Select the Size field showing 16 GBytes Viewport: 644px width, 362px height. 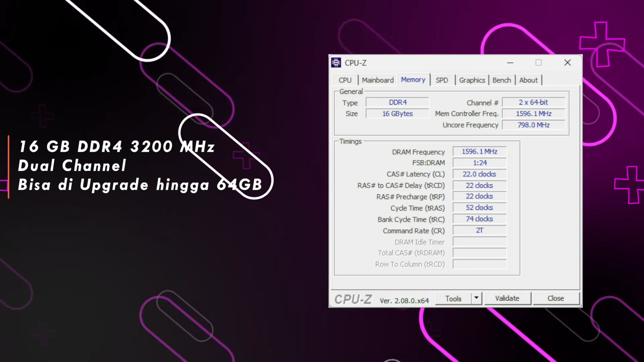pyautogui.click(x=397, y=114)
